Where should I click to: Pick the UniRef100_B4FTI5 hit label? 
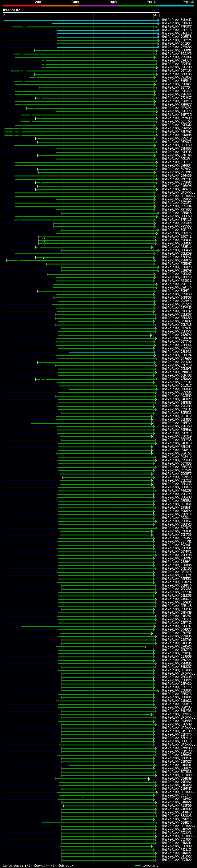[176, 115]
